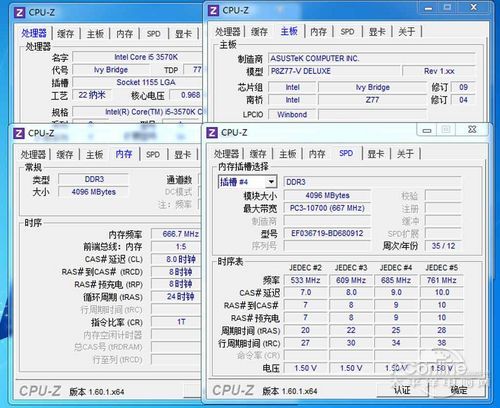
Task: Click the 666.7 MHz memory frequency value
Action: 176,234
